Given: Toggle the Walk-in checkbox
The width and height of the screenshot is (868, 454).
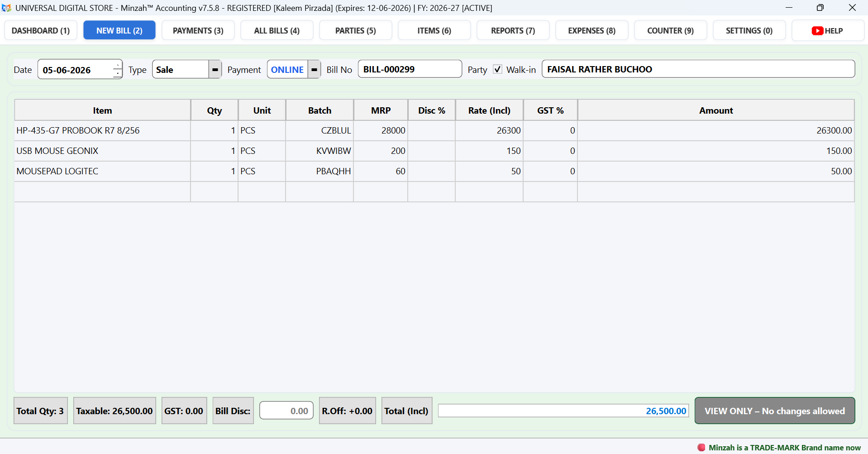Looking at the screenshot, I should [497, 69].
